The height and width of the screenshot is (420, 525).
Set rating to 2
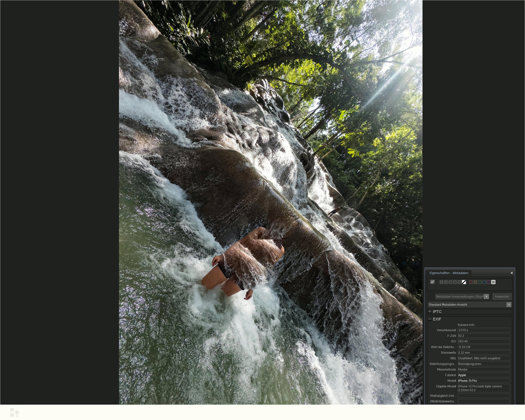(446, 282)
